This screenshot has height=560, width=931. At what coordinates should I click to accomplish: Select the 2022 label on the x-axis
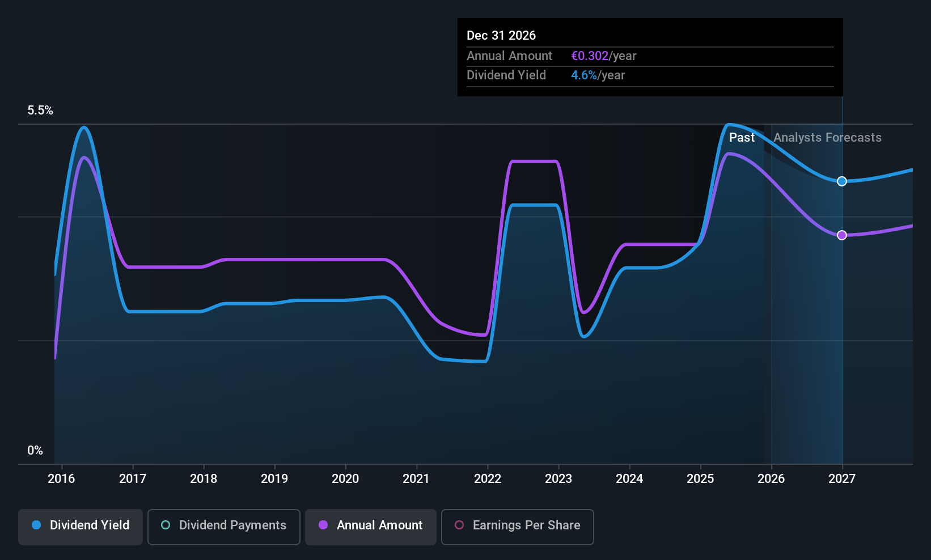pos(487,478)
